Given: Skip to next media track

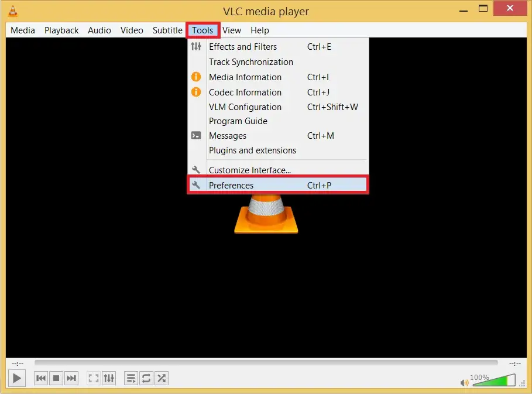Looking at the screenshot, I should pos(71,378).
